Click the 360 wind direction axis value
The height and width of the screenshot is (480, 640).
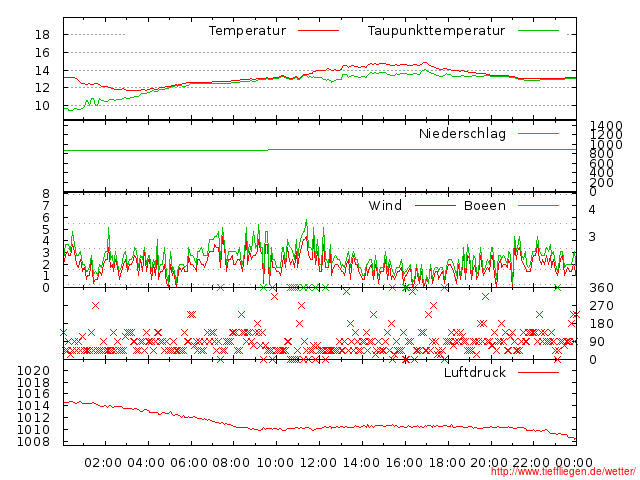click(x=600, y=288)
